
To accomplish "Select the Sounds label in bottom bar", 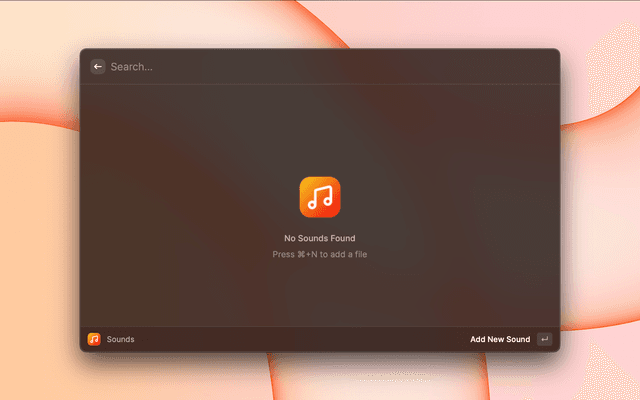I will 120,339.
